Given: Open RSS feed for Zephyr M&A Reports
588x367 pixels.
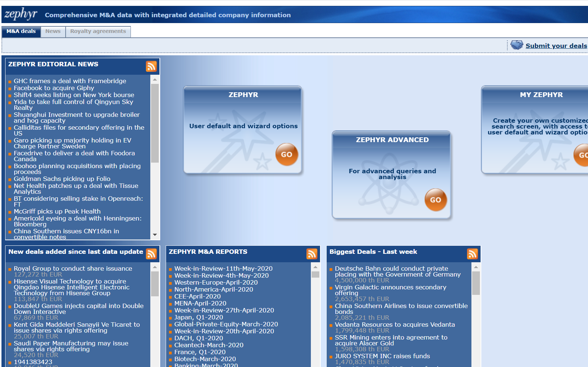Looking at the screenshot, I should (312, 254).
